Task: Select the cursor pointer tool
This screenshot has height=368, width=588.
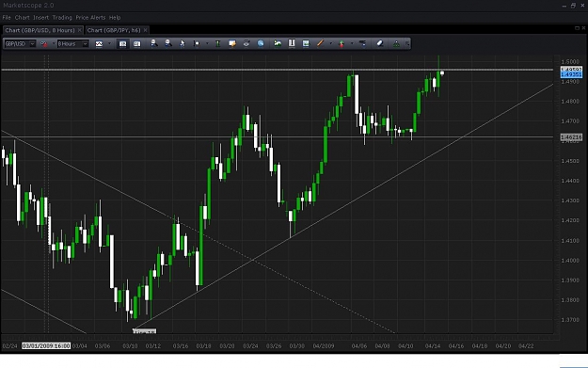Action: [183, 43]
